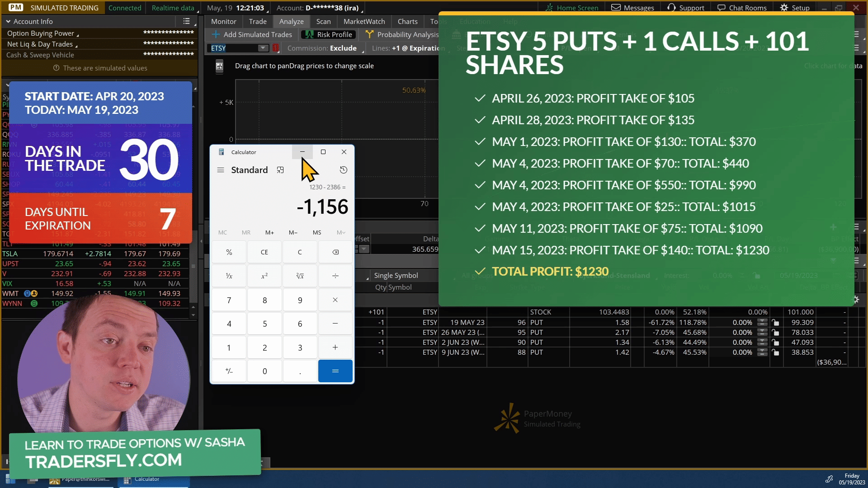868x488 pixels.
Task: Click calculator equals button
Action: (x=335, y=371)
